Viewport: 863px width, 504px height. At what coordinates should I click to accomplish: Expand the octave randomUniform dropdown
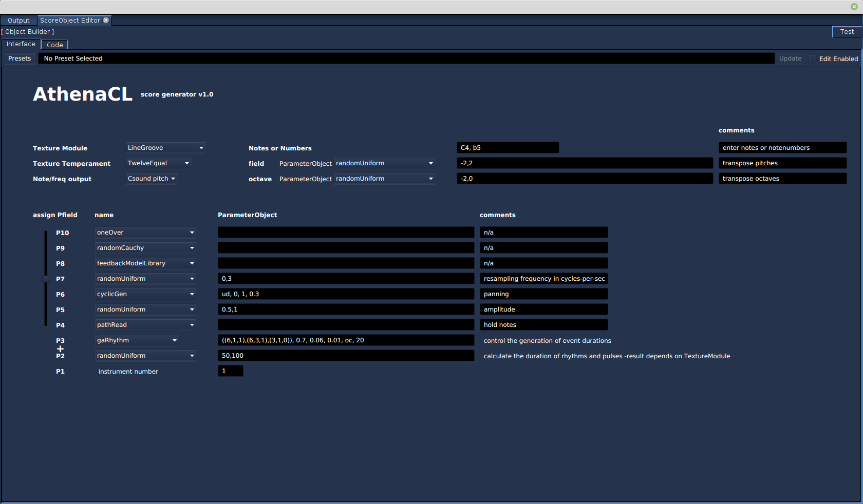coord(384,179)
